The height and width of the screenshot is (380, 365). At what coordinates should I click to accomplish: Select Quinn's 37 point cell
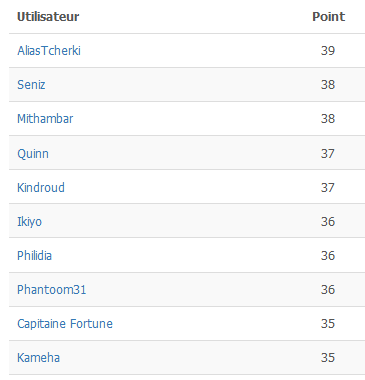click(328, 154)
